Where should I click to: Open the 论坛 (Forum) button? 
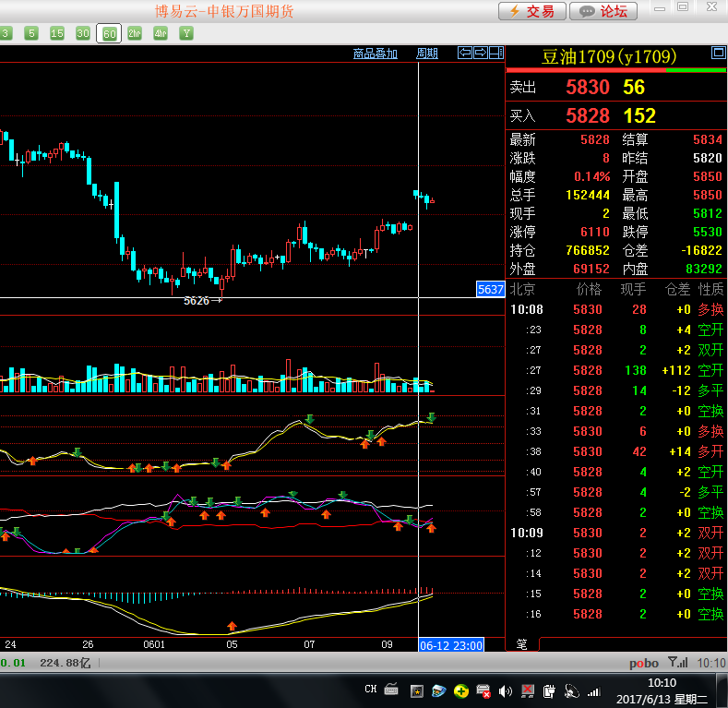pos(603,11)
